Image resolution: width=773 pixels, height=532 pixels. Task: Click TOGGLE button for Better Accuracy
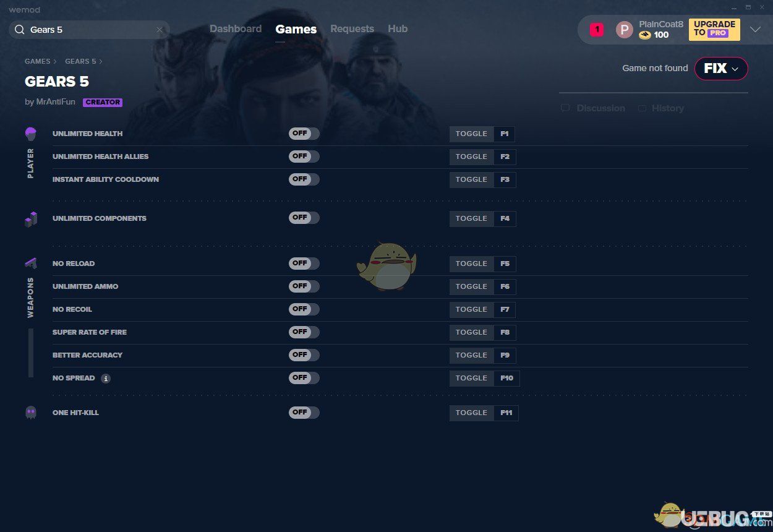(472, 355)
